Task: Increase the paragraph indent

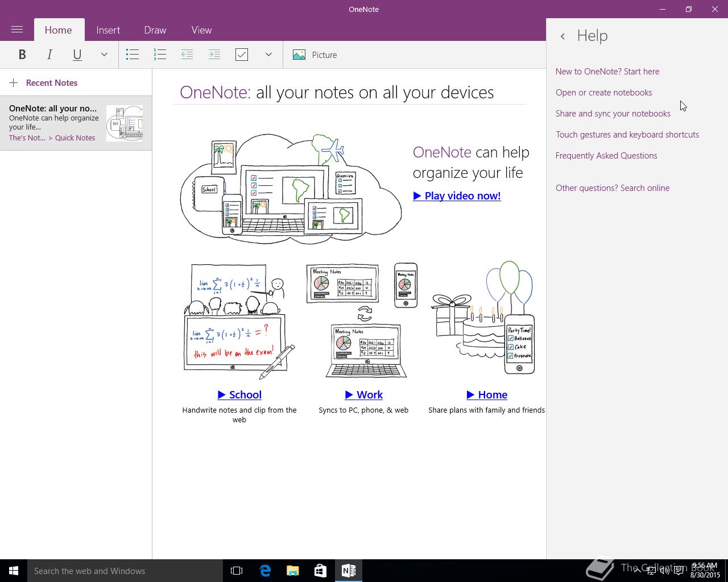Action: click(x=214, y=55)
